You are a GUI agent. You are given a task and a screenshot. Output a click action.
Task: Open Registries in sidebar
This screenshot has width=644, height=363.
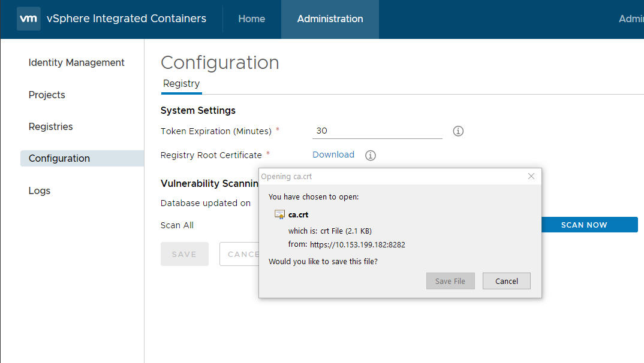[50, 126]
